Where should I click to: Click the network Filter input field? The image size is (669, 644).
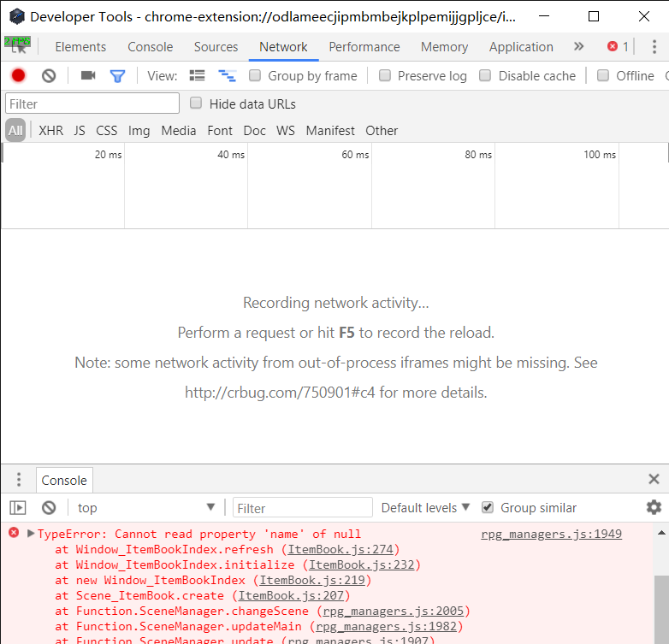(x=92, y=103)
